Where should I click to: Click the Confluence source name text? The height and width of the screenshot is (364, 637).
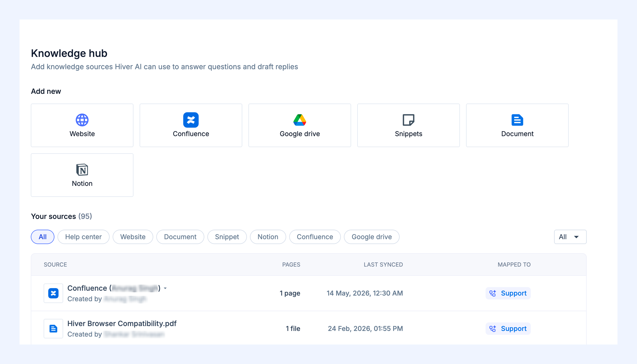pos(114,288)
